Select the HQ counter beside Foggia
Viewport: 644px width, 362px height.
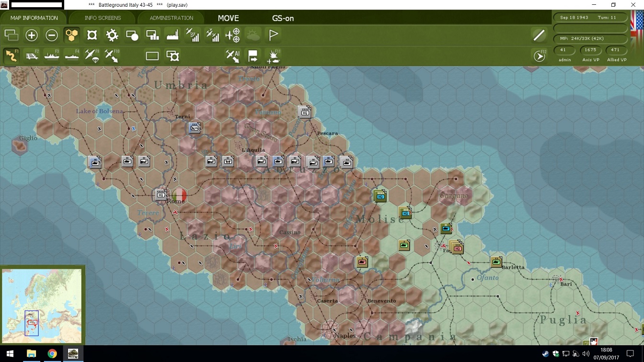point(457,247)
